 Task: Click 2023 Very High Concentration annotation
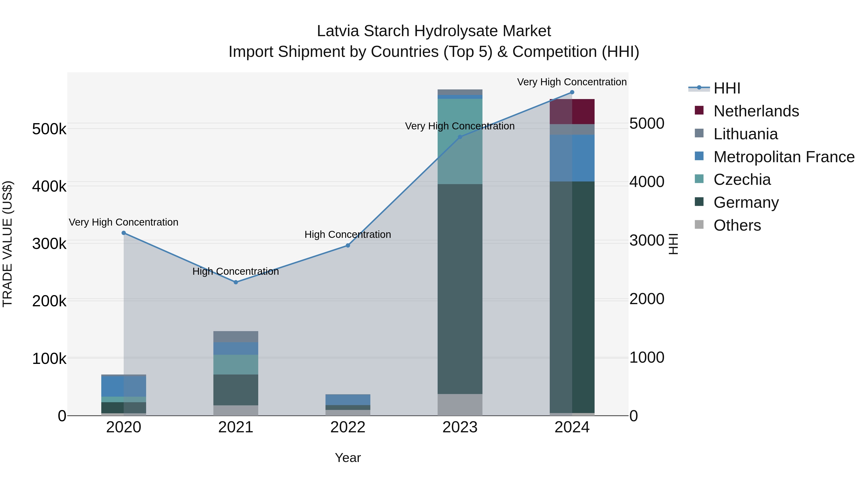pos(460,126)
